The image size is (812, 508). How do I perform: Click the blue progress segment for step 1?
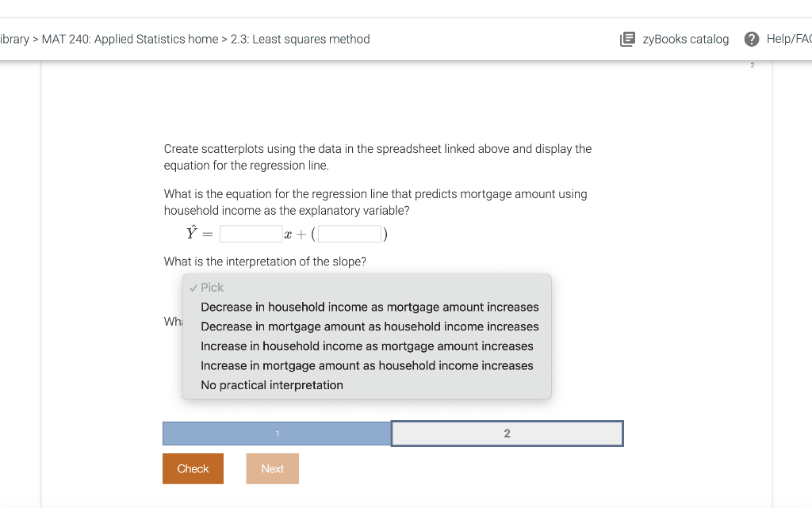tap(277, 434)
